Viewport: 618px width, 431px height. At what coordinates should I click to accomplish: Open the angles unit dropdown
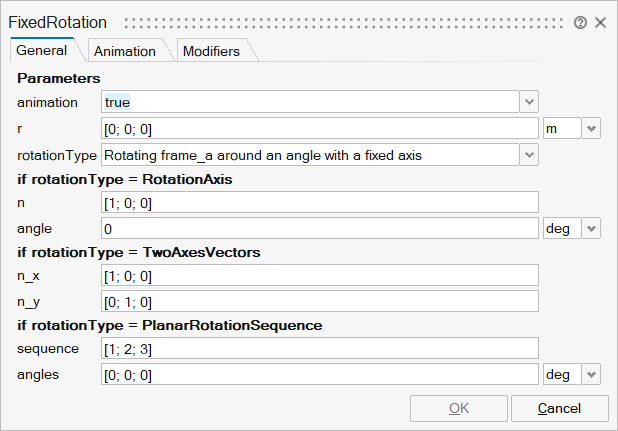(x=590, y=374)
